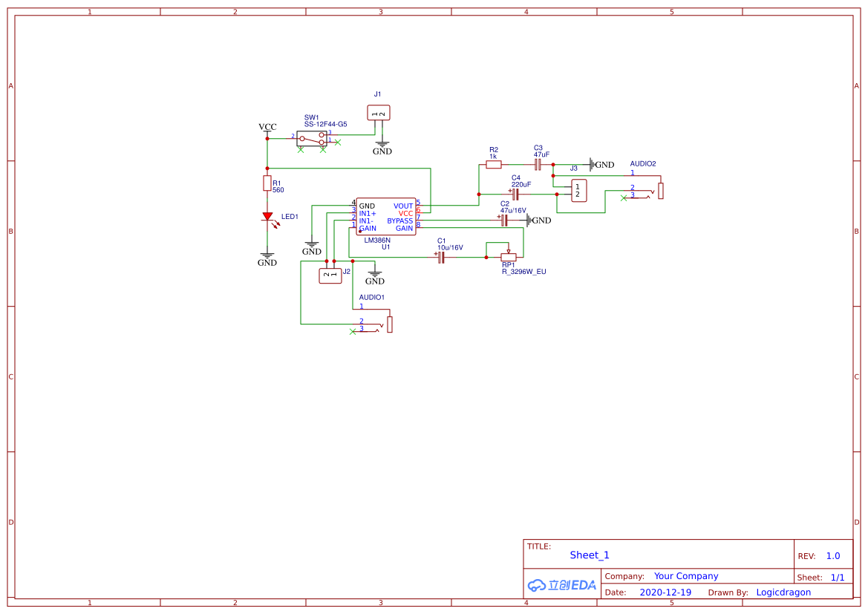Select the 47u/16V value of C2
The image size is (868, 614).
(513, 210)
